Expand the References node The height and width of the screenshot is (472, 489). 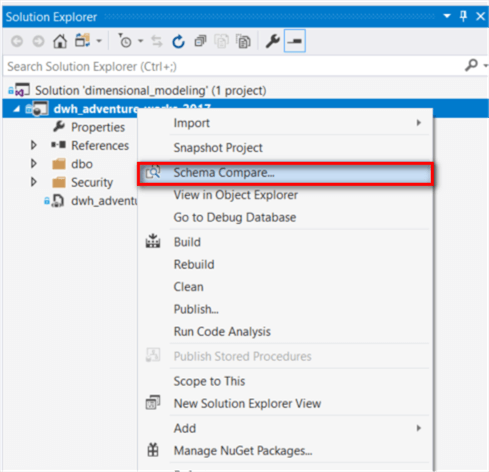[33, 145]
